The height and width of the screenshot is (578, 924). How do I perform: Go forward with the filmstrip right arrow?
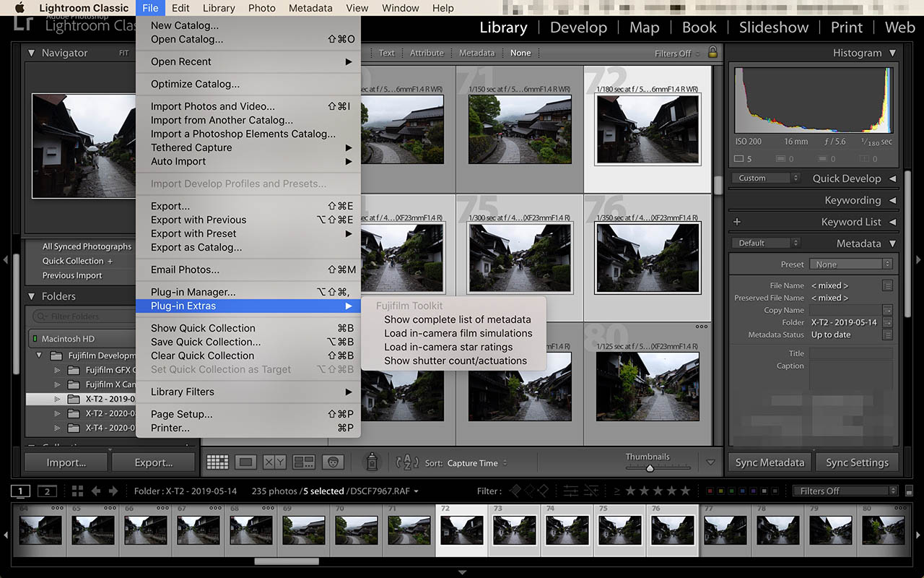tap(113, 491)
